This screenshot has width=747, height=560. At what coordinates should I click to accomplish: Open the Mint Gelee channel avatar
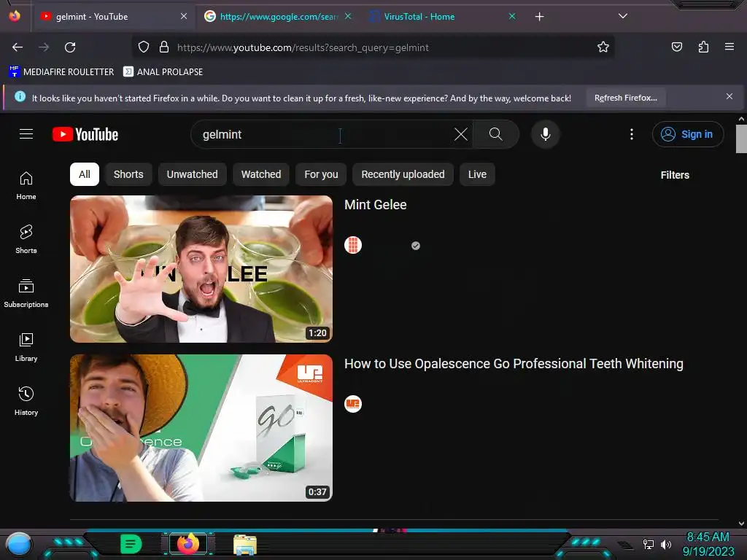353,245
